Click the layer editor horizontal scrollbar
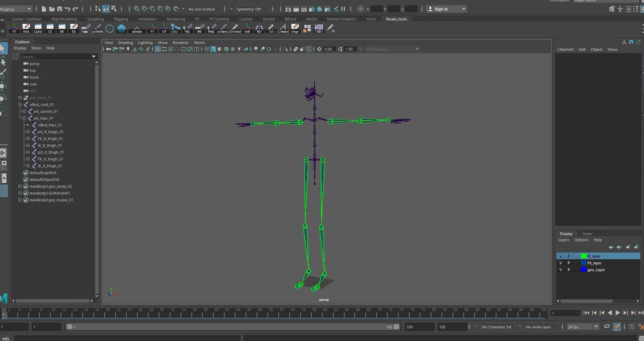The width and height of the screenshot is (644, 341). 587,301
